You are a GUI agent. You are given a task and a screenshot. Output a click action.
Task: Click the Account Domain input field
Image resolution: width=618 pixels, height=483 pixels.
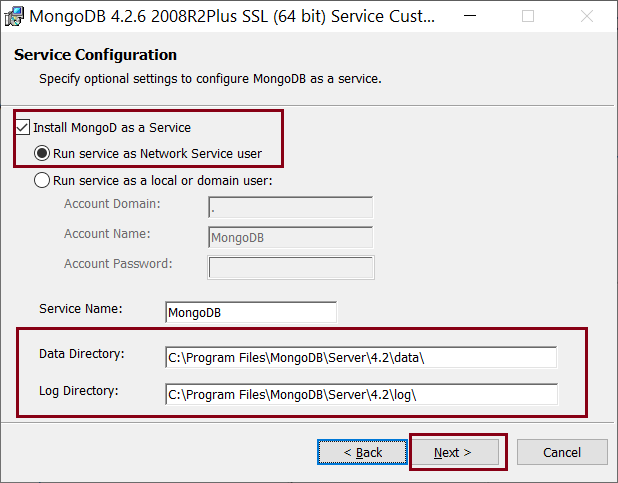pyautogui.click(x=290, y=207)
